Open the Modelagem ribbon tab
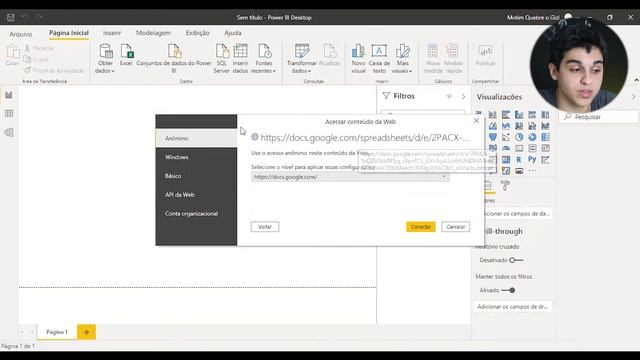 (x=153, y=33)
